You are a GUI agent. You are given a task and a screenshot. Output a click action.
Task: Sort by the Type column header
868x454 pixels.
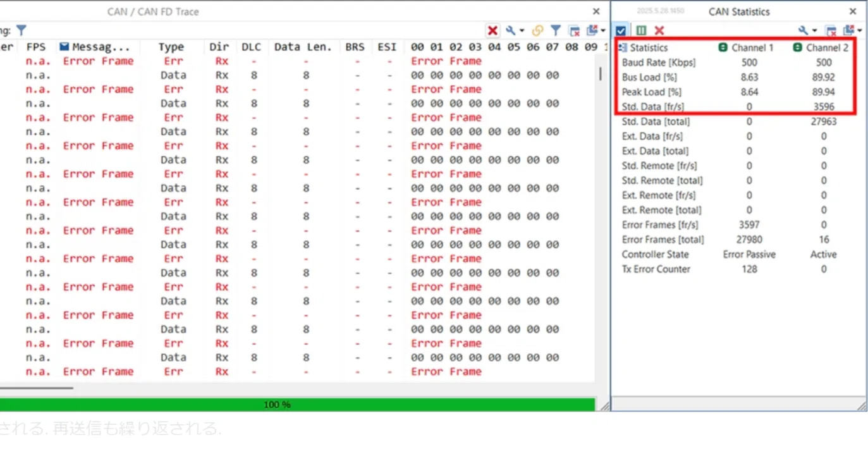tap(171, 47)
